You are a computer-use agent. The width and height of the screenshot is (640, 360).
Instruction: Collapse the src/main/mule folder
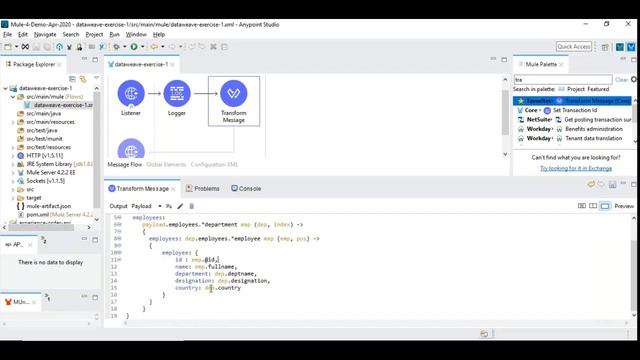coord(13,97)
